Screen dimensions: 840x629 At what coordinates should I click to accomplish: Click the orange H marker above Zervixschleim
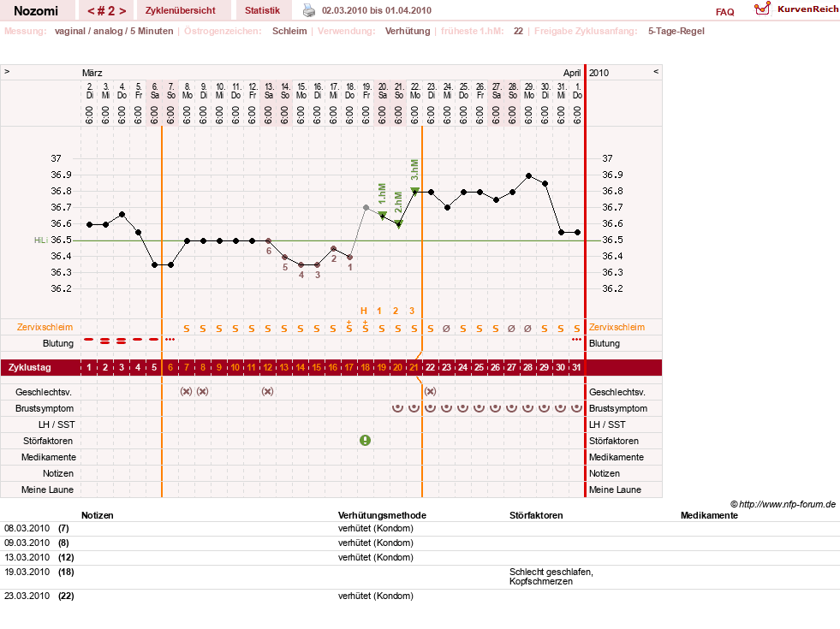364,311
